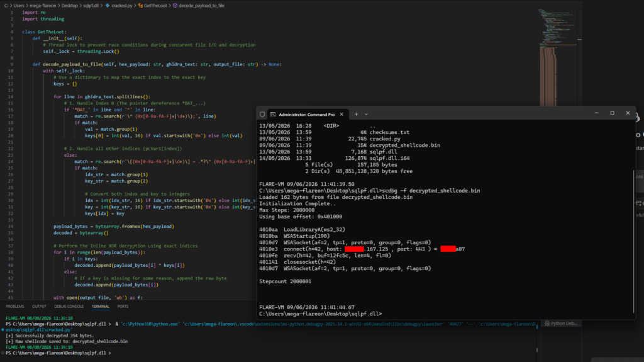The height and width of the screenshot is (362, 644).
Task: Click the command prompt icon on the Administrator tab
Action: tap(273, 115)
